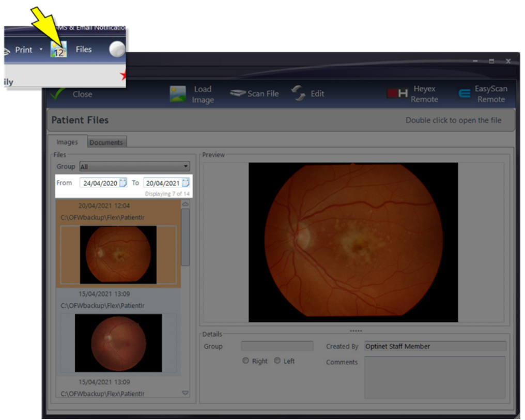Open the From date calendar picker

(123, 183)
